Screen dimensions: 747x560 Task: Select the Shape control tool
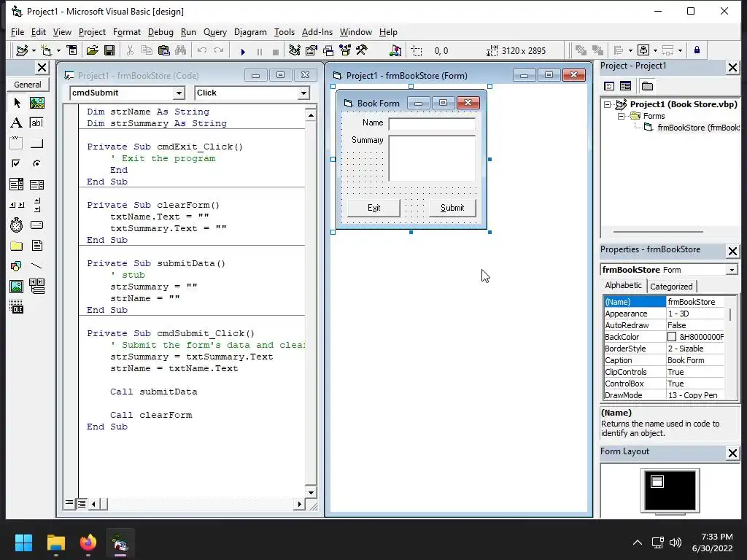coord(17,265)
